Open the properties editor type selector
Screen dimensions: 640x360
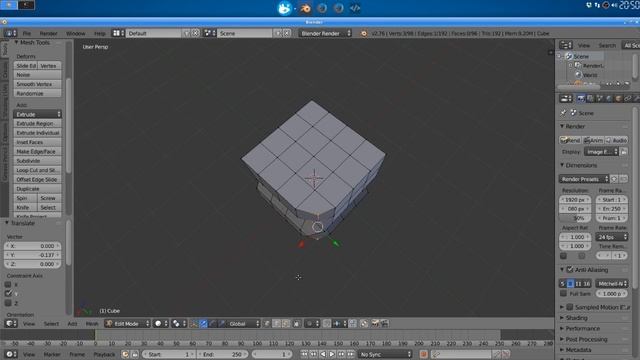coord(566,98)
